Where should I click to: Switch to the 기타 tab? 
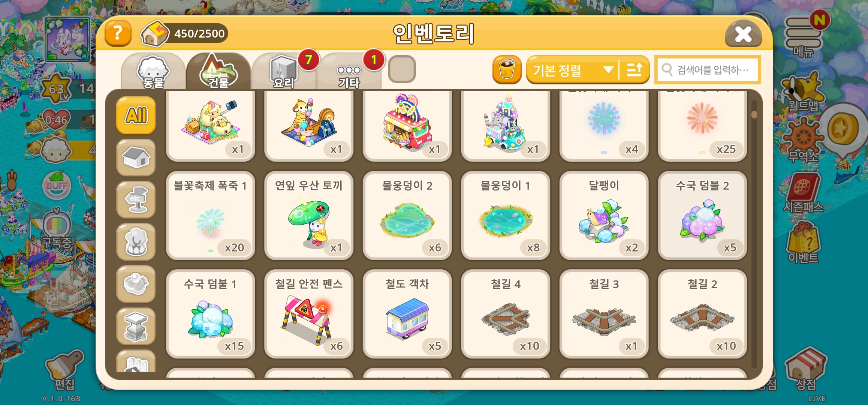(349, 72)
